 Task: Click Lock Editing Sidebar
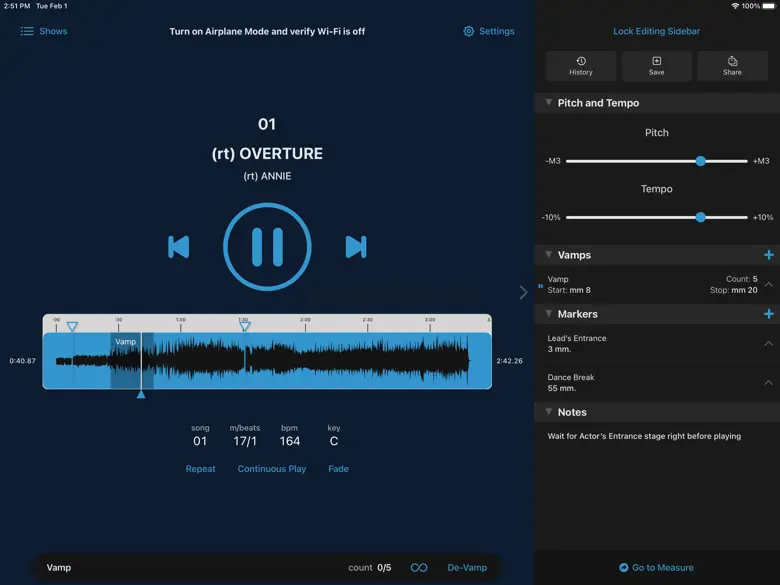pyautogui.click(x=656, y=31)
